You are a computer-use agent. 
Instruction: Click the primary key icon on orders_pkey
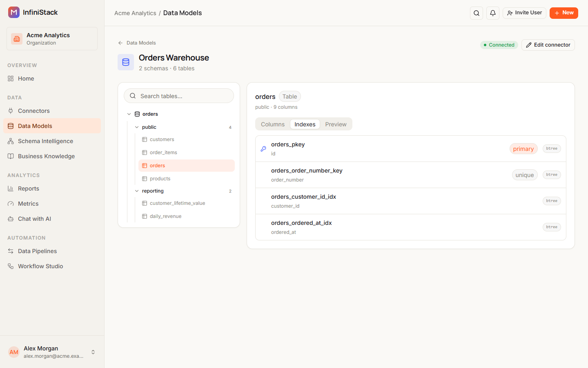pyautogui.click(x=263, y=149)
